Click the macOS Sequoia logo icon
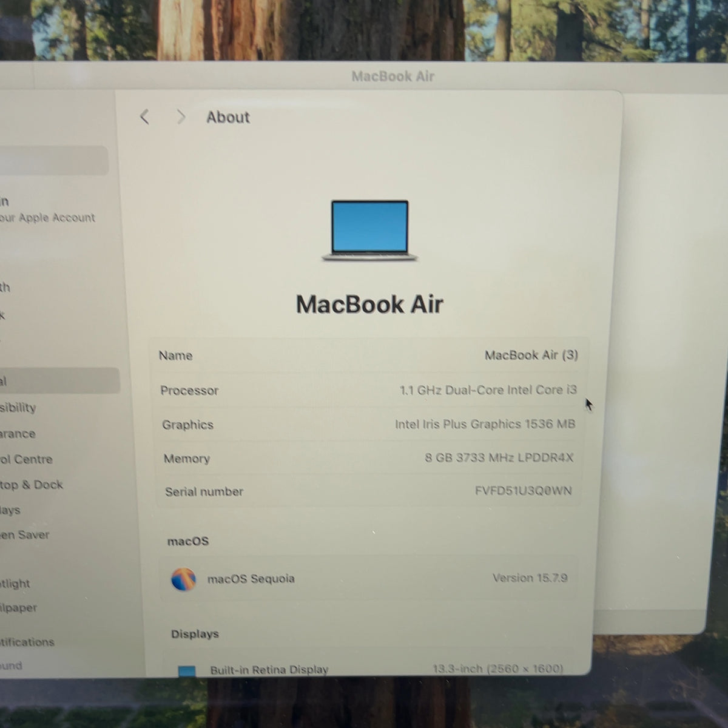728x728 pixels. coord(183,579)
